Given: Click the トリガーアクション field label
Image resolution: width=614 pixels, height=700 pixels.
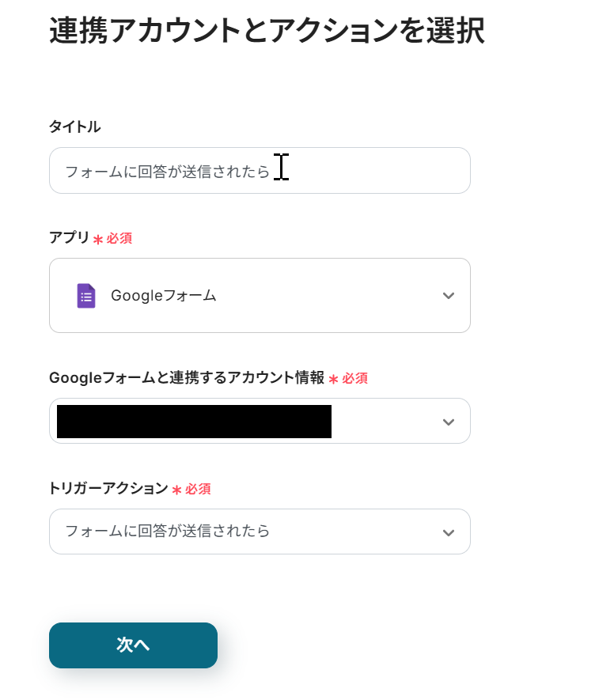Looking at the screenshot, I should coord(108,489).
